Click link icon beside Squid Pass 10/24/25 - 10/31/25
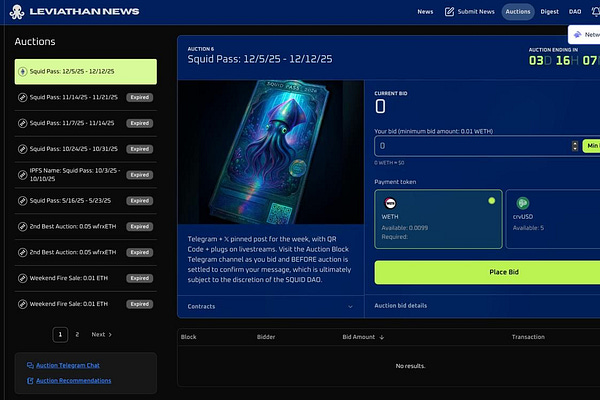The image size is (600, 400). 23,149
